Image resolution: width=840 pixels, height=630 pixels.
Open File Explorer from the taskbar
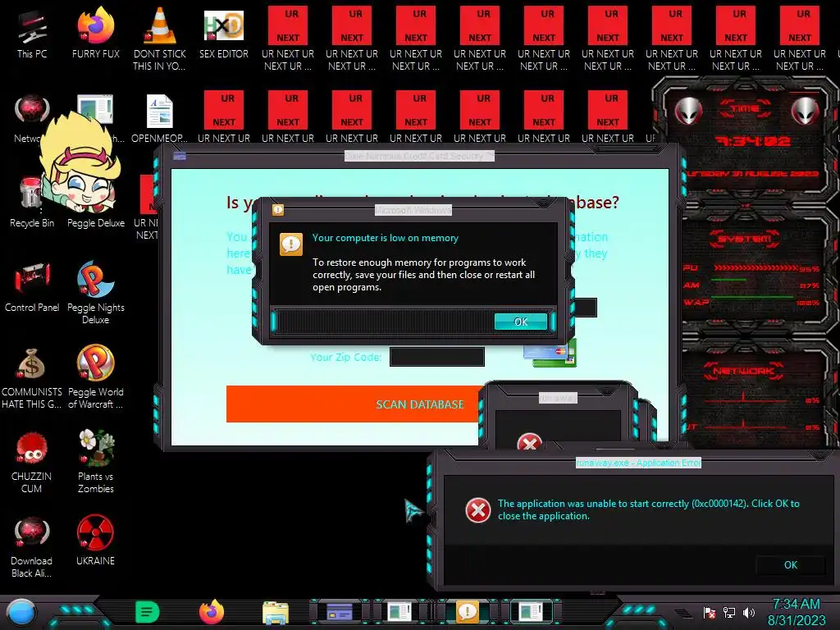tap(276, 613)
